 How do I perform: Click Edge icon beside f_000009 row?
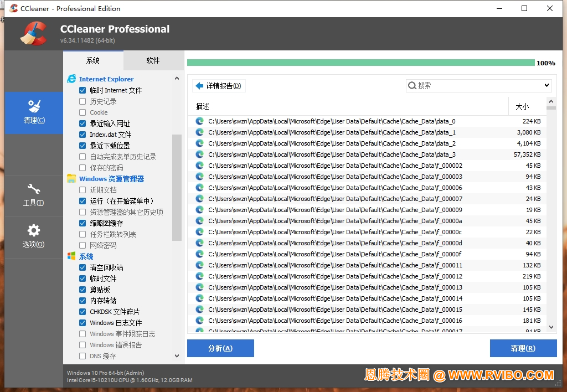click(x=199, y=210)
